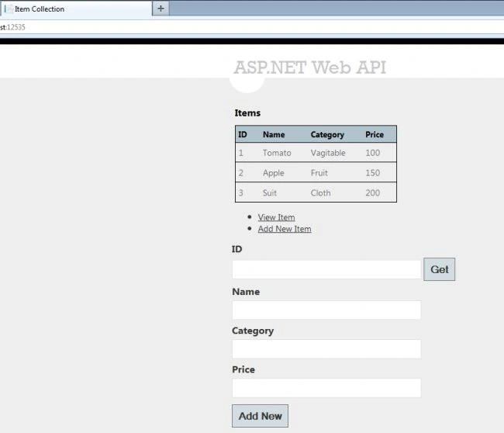Select the Cloth category cell
Image resolution: width=504 pixels, height=433 pixels.
point(320,192)
